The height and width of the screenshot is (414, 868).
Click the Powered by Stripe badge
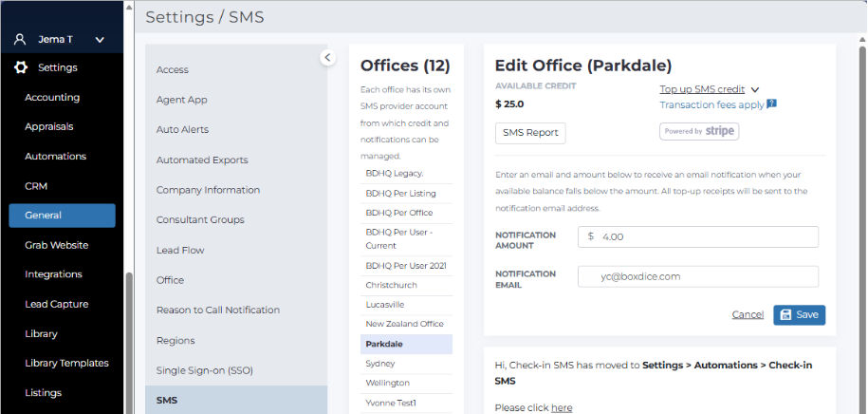click(x=699, y=131)
